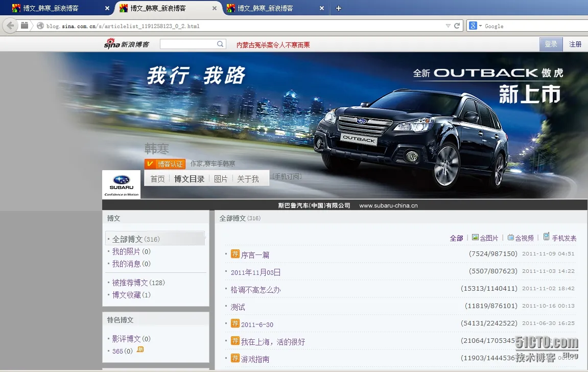
Task: Click the 手机订阅 link
Action: pos(287,176)
